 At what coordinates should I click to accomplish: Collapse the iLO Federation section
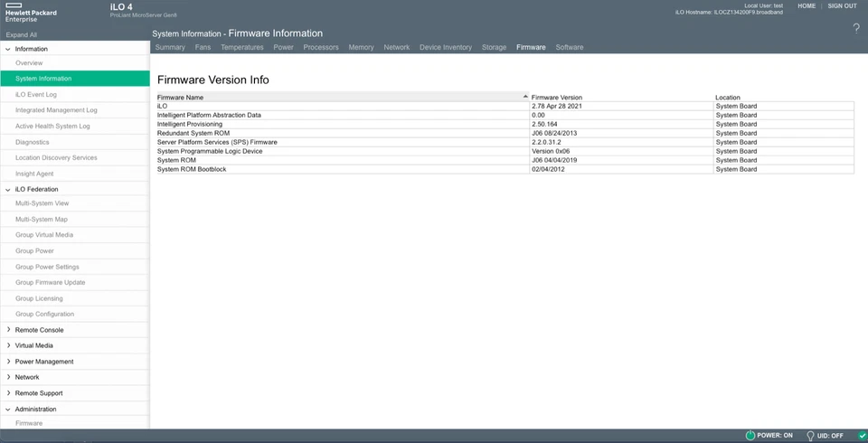8,189
